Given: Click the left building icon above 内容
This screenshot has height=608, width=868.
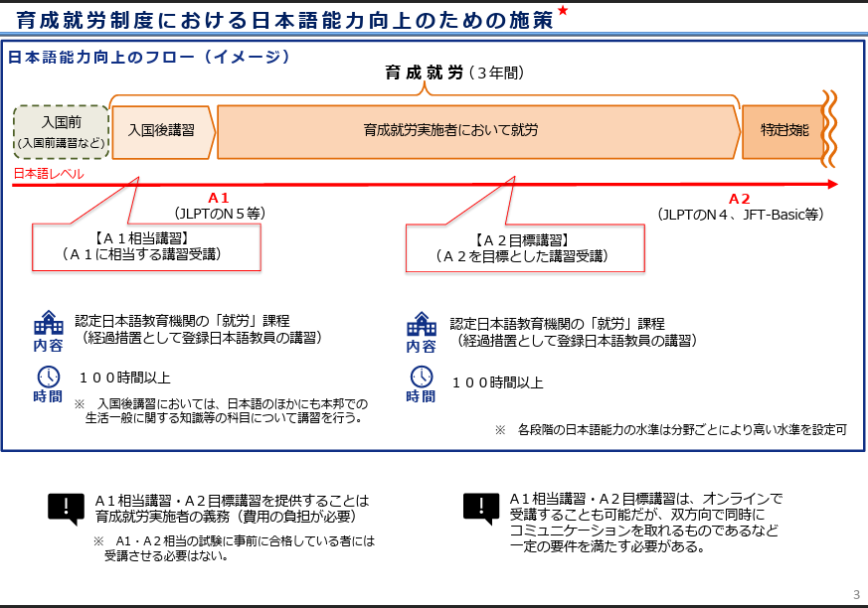Looking at the screenshot, I should (x=48, y=323).
